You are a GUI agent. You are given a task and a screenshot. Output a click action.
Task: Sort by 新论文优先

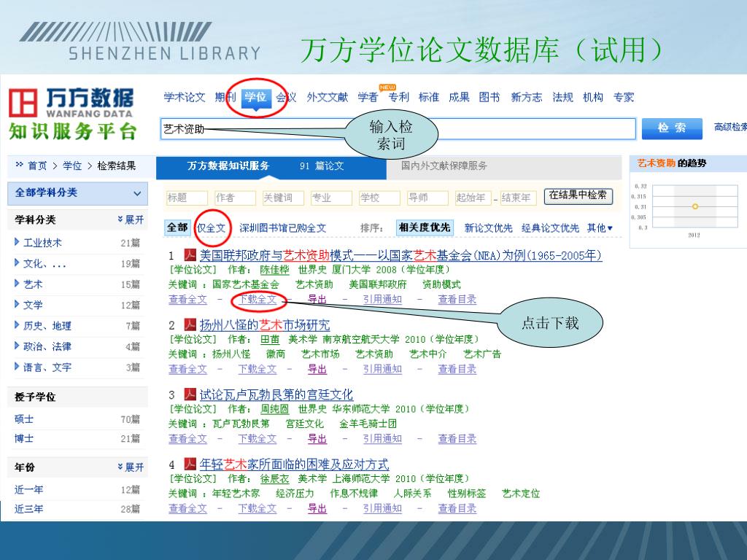pyautogui.click(x=488, y=228)
